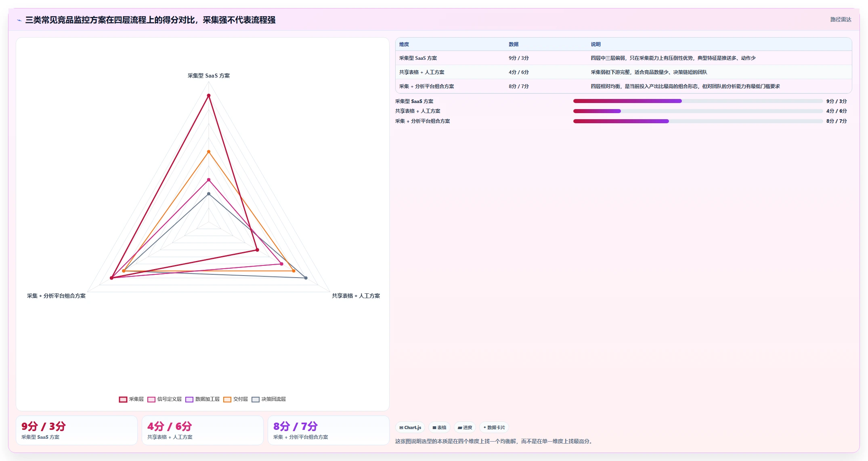Screen dimensions: 868x461
Task: Hide the 决策回流层 series via its legend label
Action: coord(273,399)
